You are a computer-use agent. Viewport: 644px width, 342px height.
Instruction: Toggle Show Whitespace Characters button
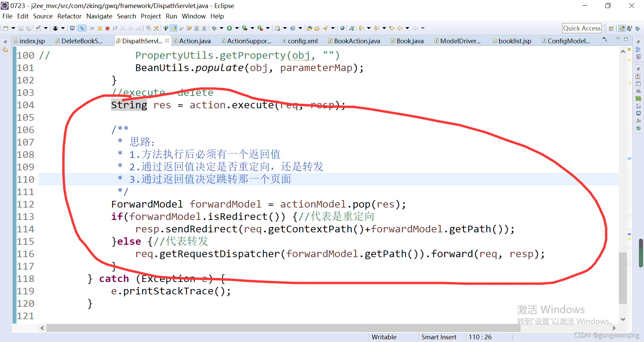[x=204, y=28]
